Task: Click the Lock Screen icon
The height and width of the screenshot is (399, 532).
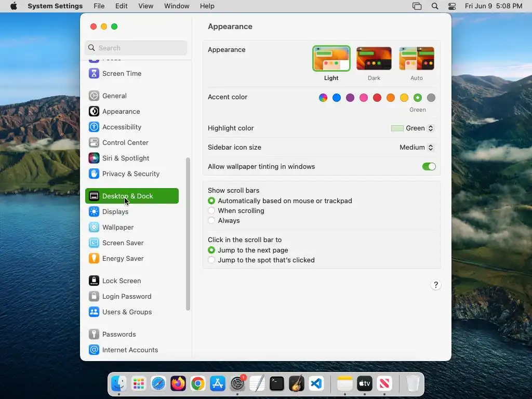Action: (94, 281)
